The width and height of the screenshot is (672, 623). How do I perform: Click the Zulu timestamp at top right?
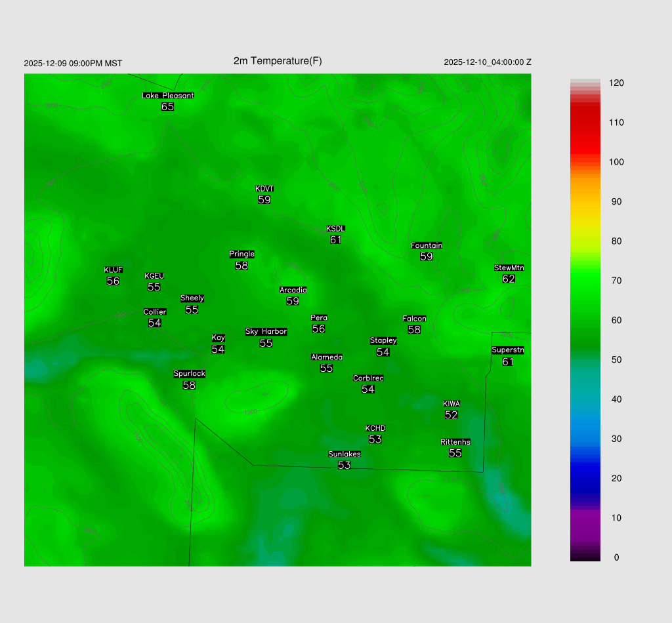(488, 62)
